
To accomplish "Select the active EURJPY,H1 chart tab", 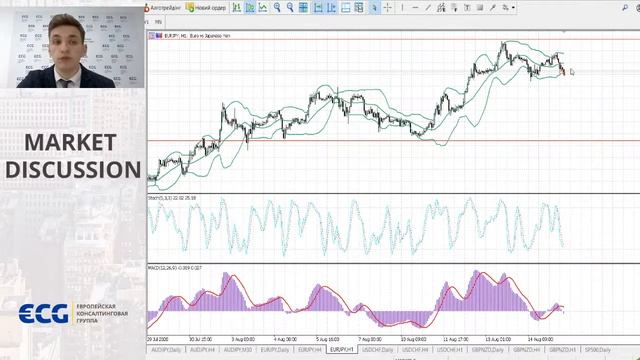I will [342, 350].
